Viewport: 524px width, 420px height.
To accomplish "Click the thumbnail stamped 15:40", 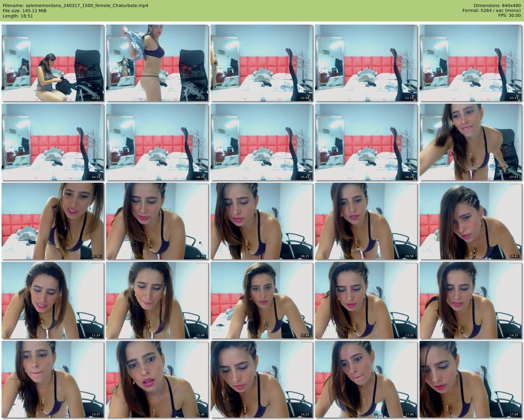I will coord(157,379).
